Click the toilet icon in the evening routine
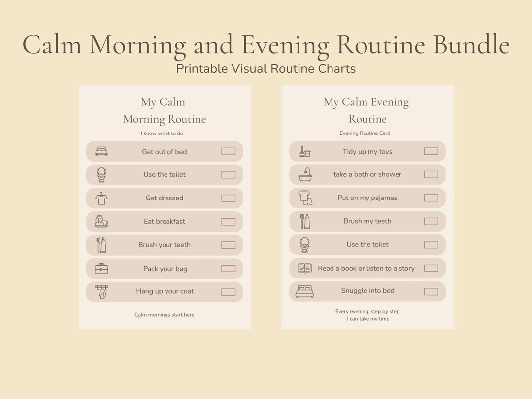The width and height of the screenshot is (532, 399). point(305,245)
